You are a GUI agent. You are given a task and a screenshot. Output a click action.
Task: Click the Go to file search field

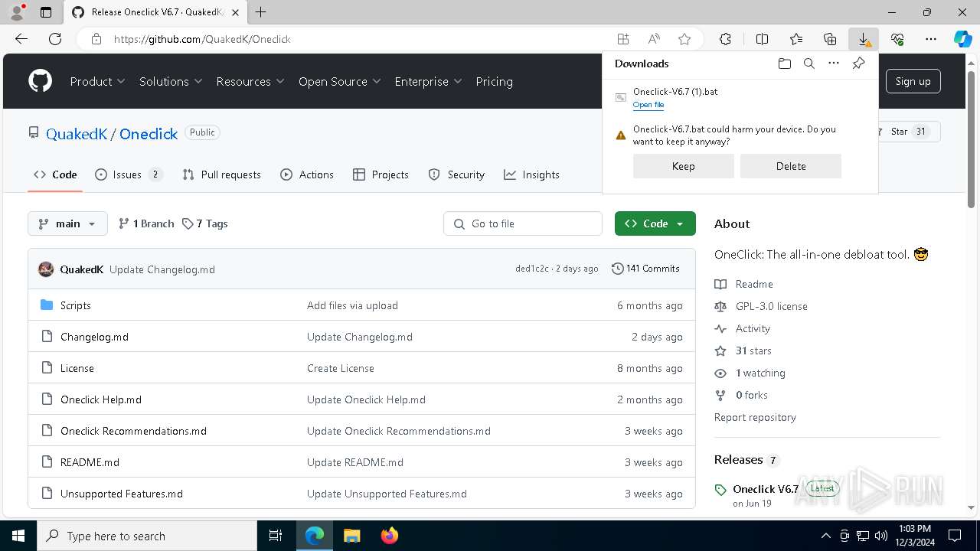pos(523,223)
